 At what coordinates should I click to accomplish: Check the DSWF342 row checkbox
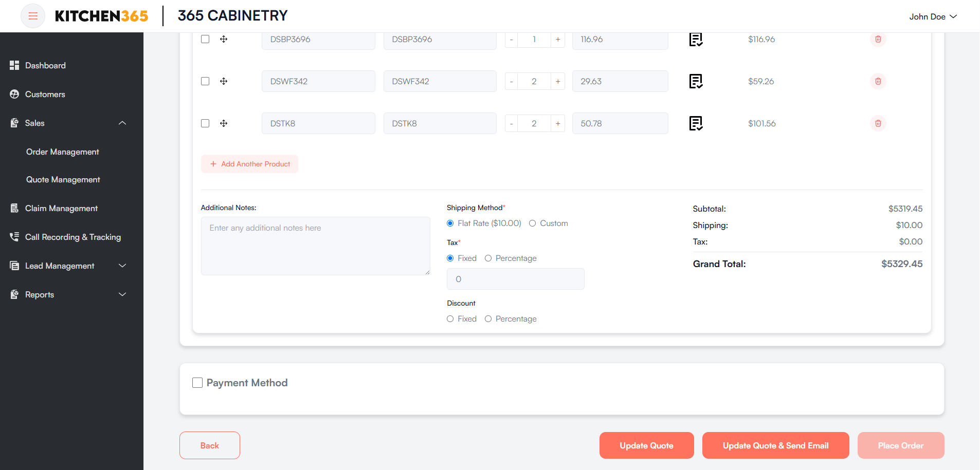click(205, 81)
